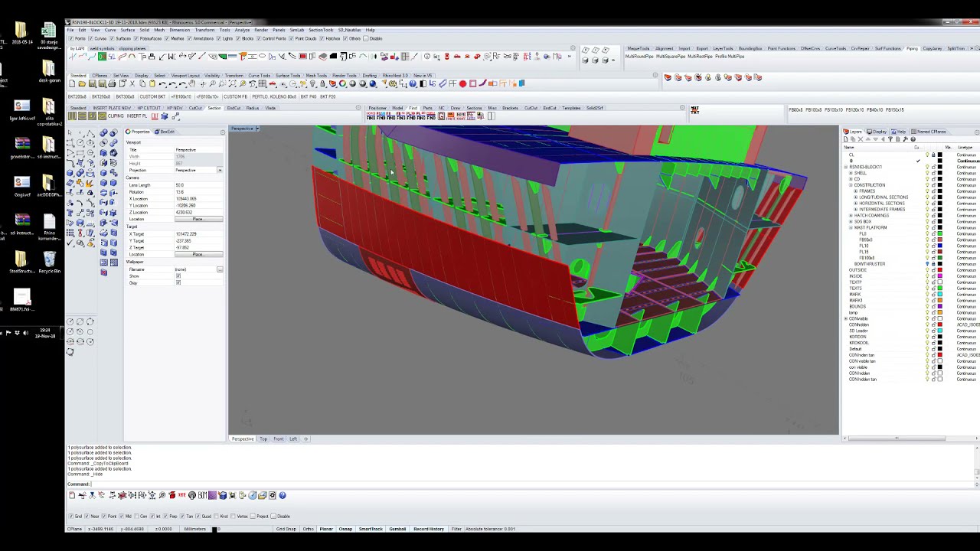Toggle the lock of OUTSIDE layer
This screenshot has width=980, height=551.
934,270
